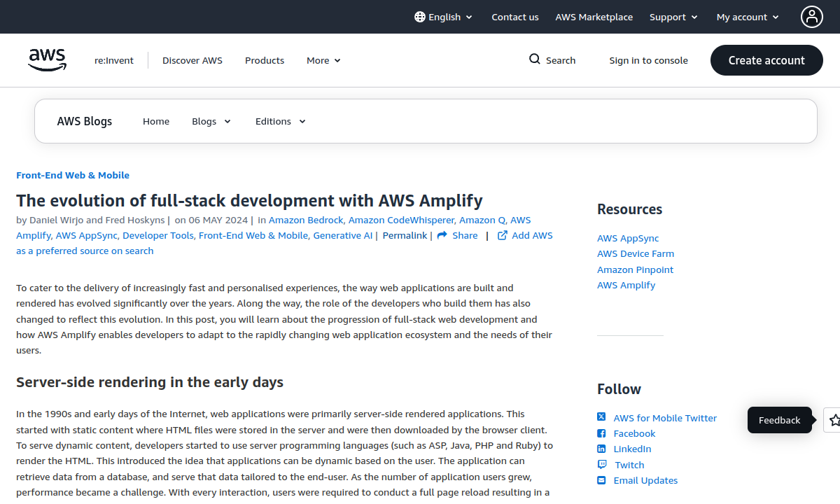Click the Share arrow icon
This screenshot has width=840, height=504.
442,235
